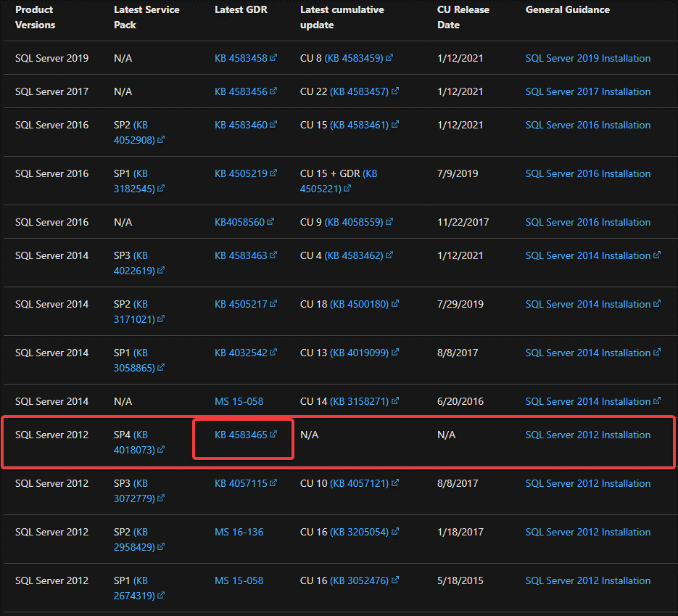Click the CU Release Date column header

pos(463,17)
